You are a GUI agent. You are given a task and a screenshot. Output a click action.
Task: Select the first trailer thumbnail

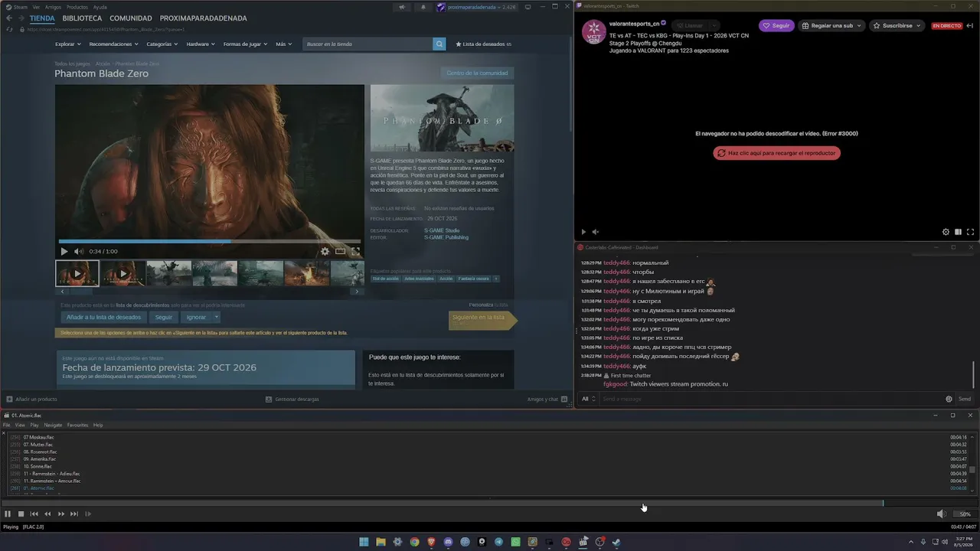click(x=77, y=273)
